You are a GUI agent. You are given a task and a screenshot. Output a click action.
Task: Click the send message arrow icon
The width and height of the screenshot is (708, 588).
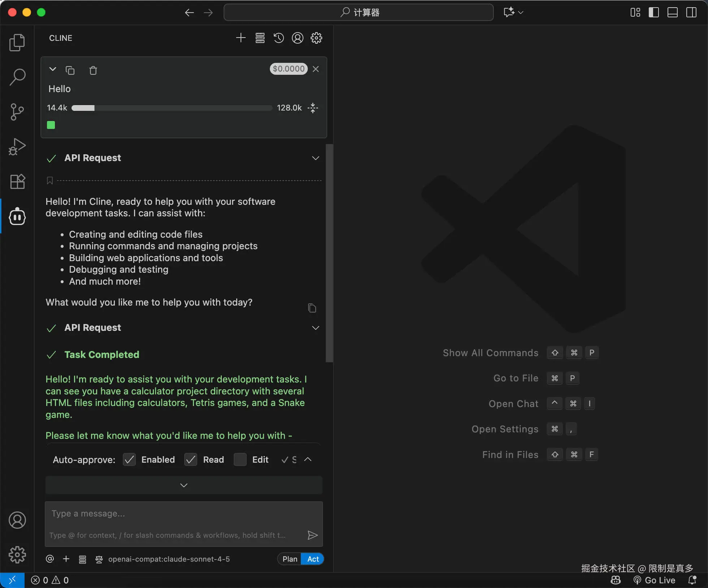coord(312,535)
